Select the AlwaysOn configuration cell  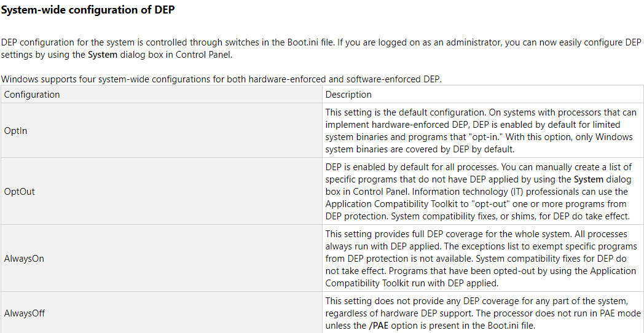point(162,258)
